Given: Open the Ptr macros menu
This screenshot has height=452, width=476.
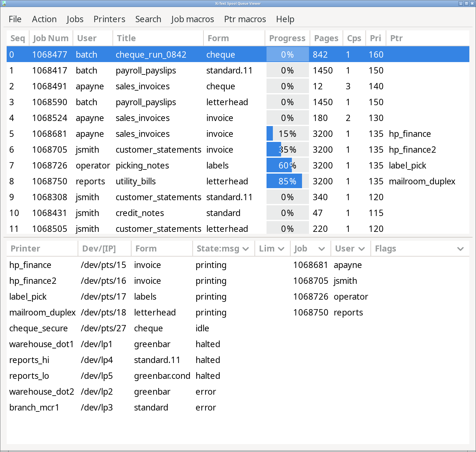Looking at the screenshot, I should (245, 19).
